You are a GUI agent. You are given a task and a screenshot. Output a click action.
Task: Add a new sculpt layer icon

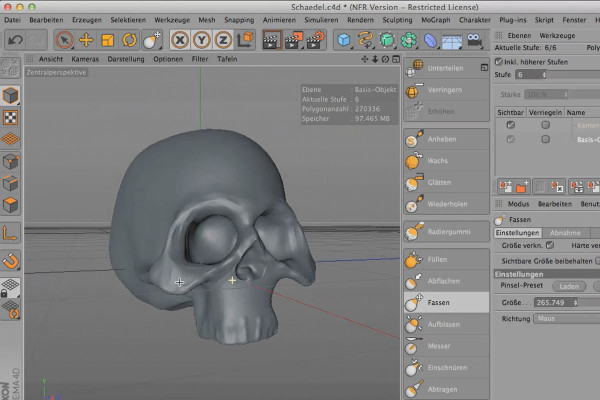tap(506, 187)
